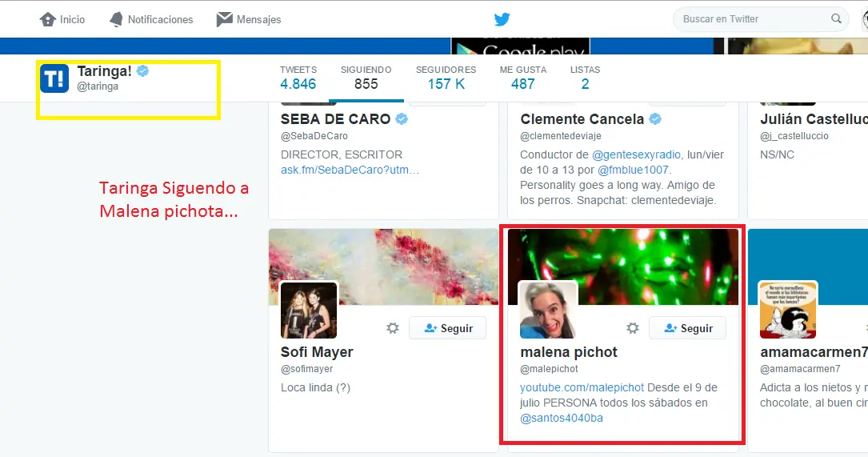Open @santos4040ba mention link
The width and height of the screenshot is (868, 457).
point(562,419)
